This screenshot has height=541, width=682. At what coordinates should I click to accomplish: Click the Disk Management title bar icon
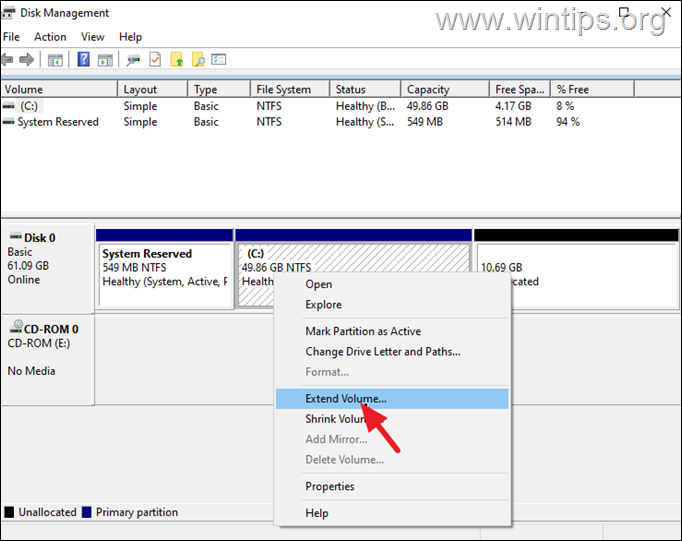(8, 13)
